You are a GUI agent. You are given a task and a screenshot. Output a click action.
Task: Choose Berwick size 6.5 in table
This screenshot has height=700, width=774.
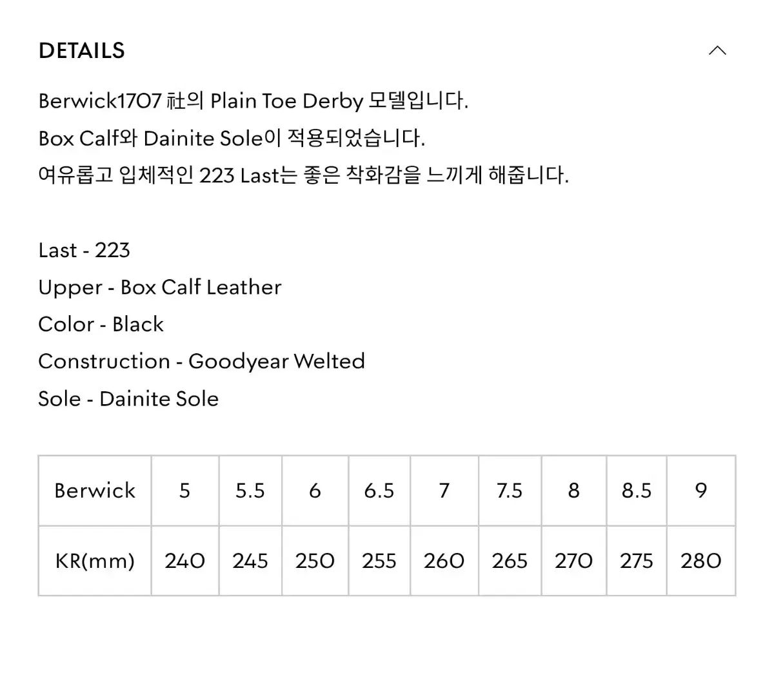[x=379, y=491]
